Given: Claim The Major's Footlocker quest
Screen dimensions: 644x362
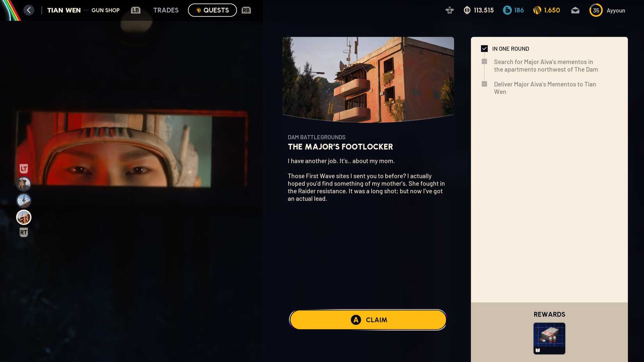Looking at the screenshot, I should coord(368,320).
